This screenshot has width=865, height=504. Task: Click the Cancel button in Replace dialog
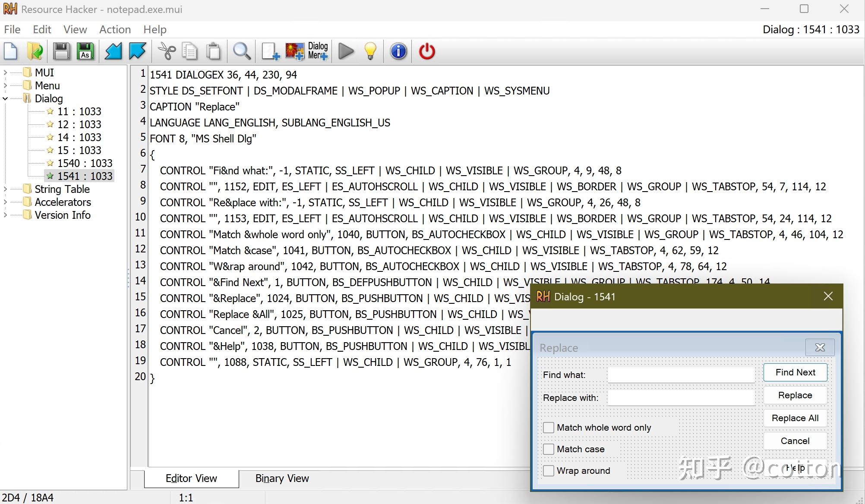point(795,441)
